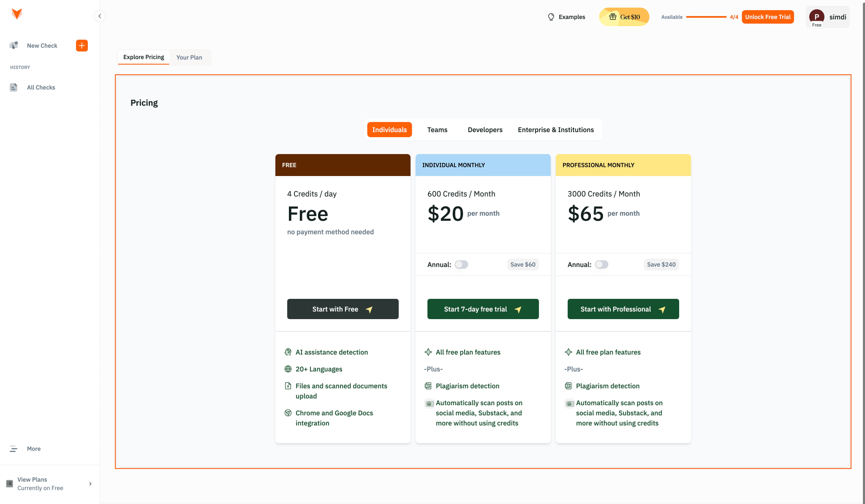This screenshot has height=504, width=865.
Task: Click the HISTORY sidebar label
Action: [20, 68]
